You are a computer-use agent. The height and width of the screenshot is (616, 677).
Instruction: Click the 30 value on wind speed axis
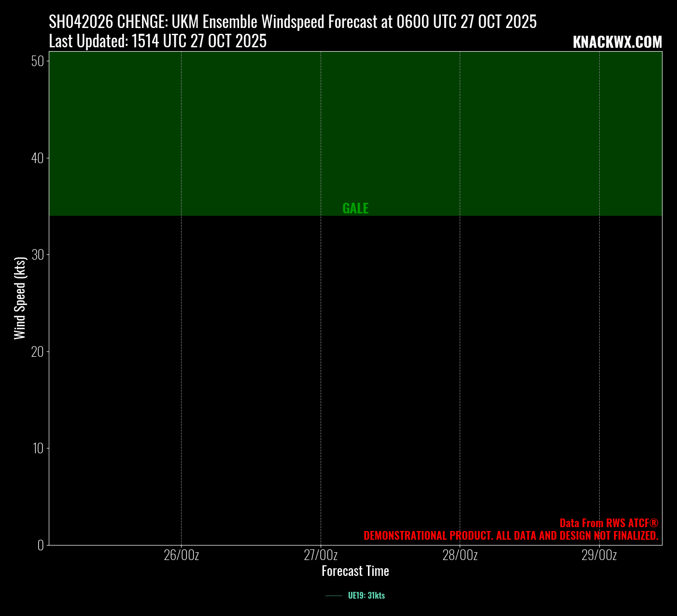coord(38,255)
